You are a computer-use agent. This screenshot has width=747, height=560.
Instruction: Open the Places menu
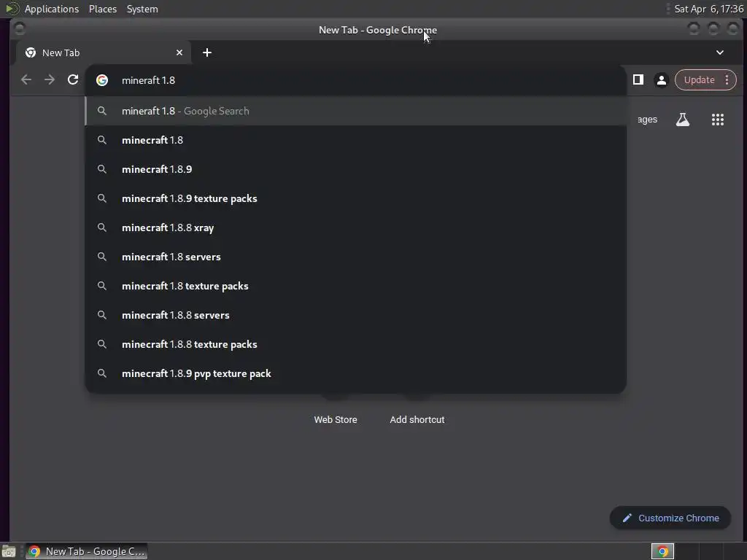[x=102, y=9]
